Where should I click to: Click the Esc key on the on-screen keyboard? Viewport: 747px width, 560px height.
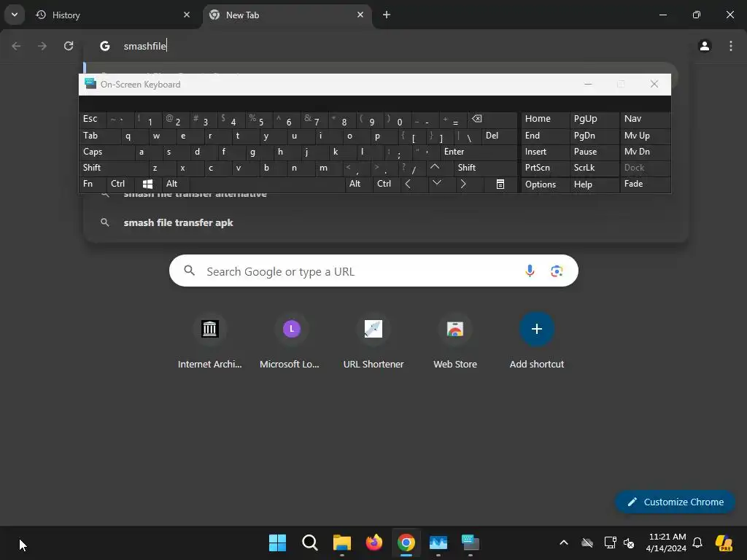[x=93, y=119]
